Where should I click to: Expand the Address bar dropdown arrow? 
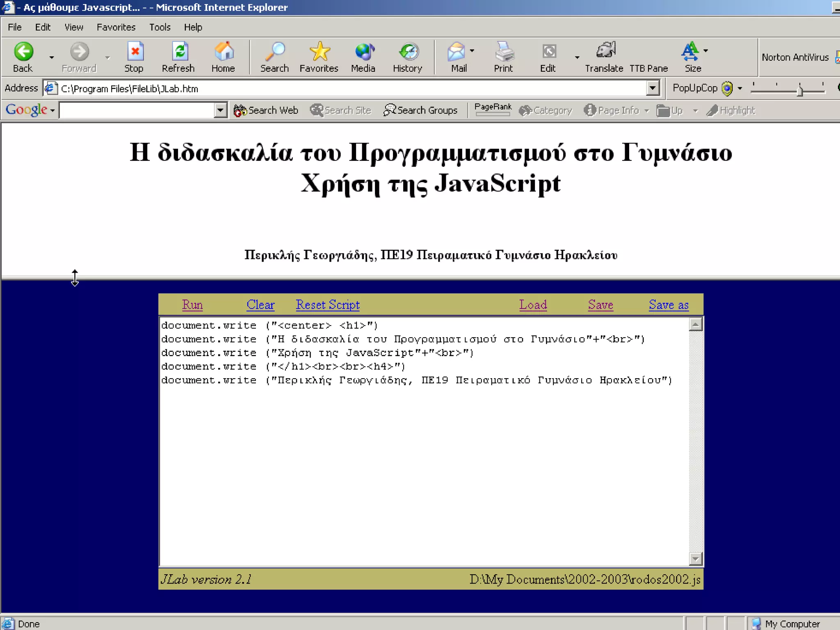pyautogui.click(x=652, y=88)
